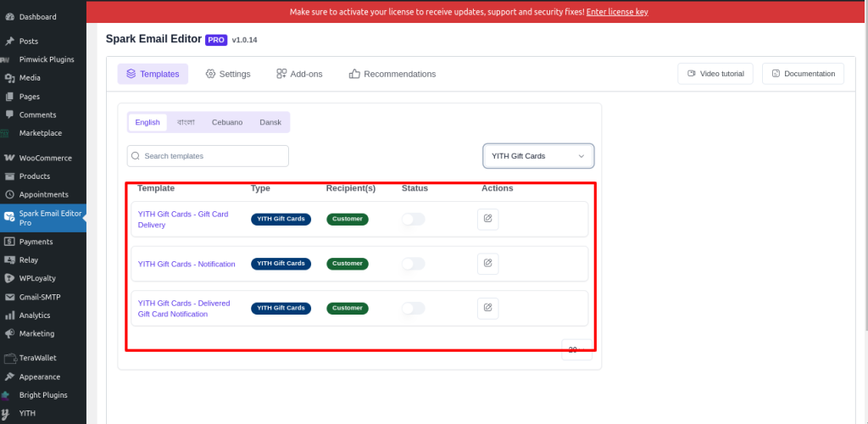This screenshot has width=868, height=424.
Task: Click the Gmail-SMTP envelope icon
Action: (9, 297)
